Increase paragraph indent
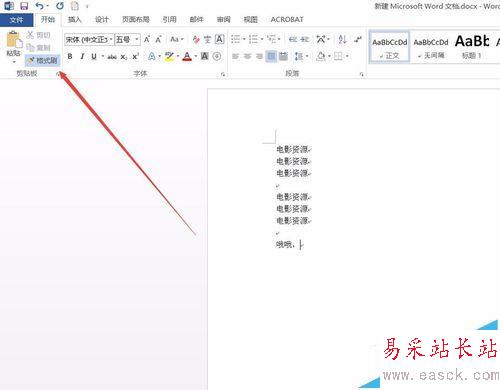The image size is (500, 390). tap(305, 40)
